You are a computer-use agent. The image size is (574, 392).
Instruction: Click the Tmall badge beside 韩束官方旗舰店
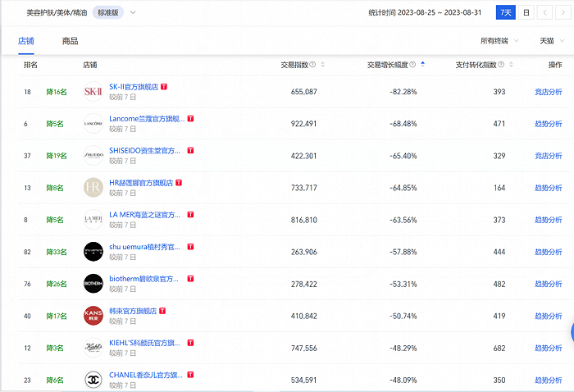[x=162, y=311]
